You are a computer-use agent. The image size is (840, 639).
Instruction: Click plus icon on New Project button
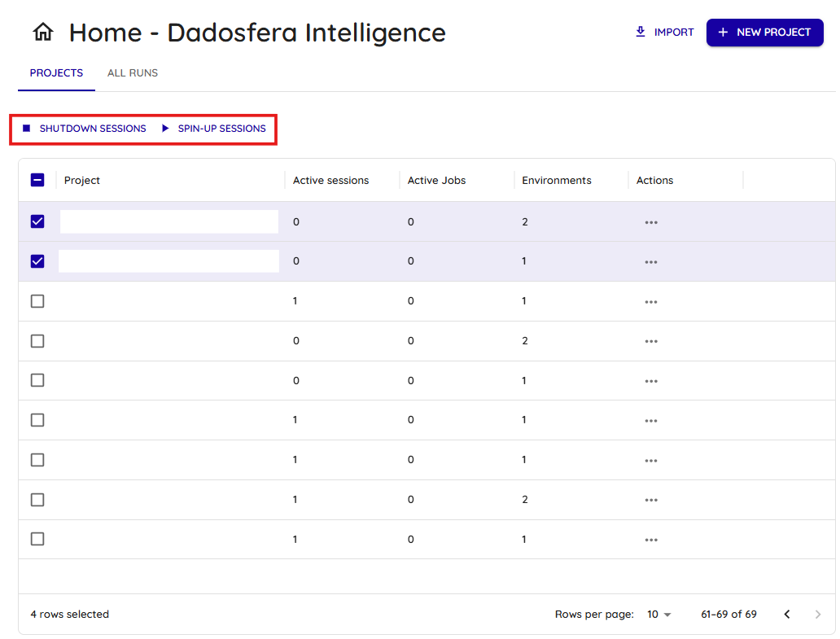pos(723,33)
